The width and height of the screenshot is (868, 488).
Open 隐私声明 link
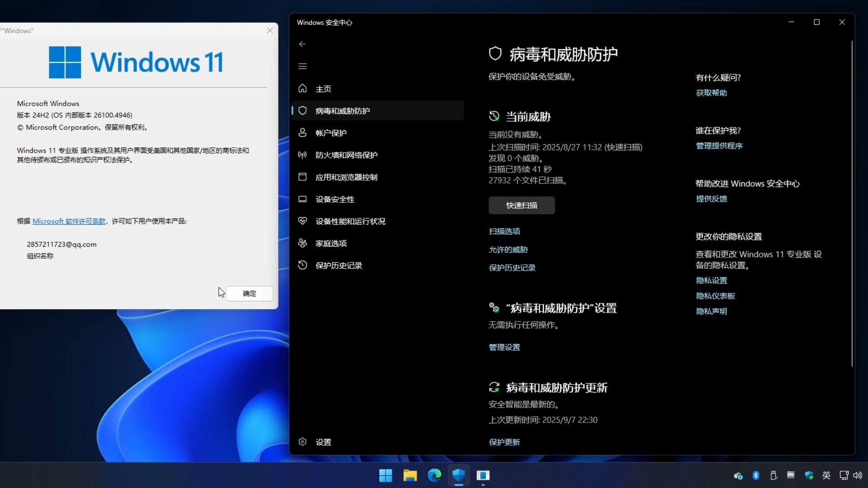[712, 311]
